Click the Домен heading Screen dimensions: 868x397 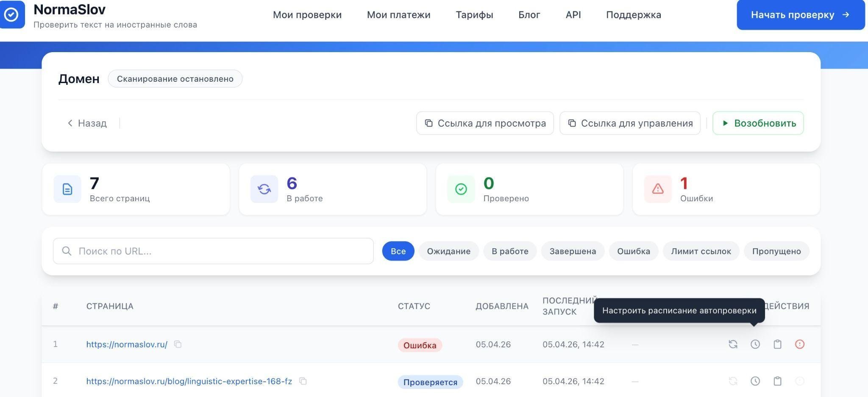[x=79, y=79]
